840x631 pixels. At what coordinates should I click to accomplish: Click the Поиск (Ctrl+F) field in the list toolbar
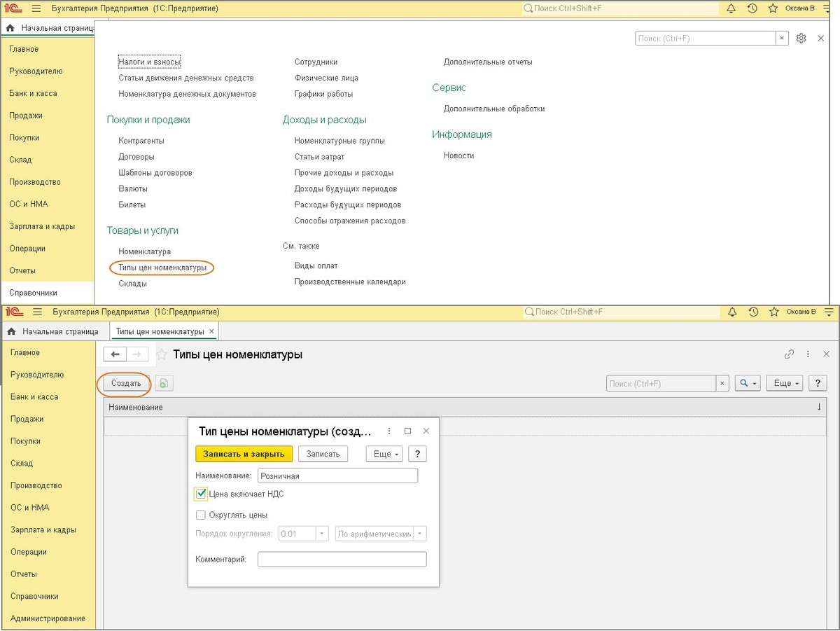tap(661, 384)
